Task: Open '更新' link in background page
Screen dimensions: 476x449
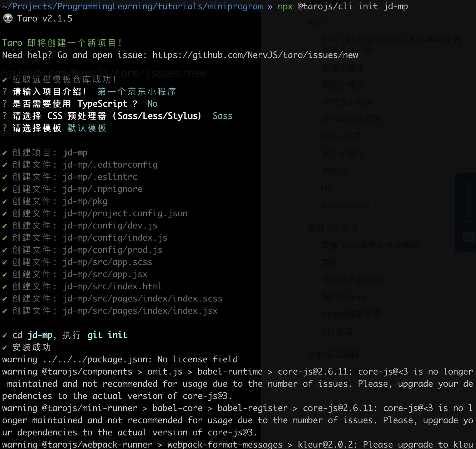Action: tap(330, 263)
